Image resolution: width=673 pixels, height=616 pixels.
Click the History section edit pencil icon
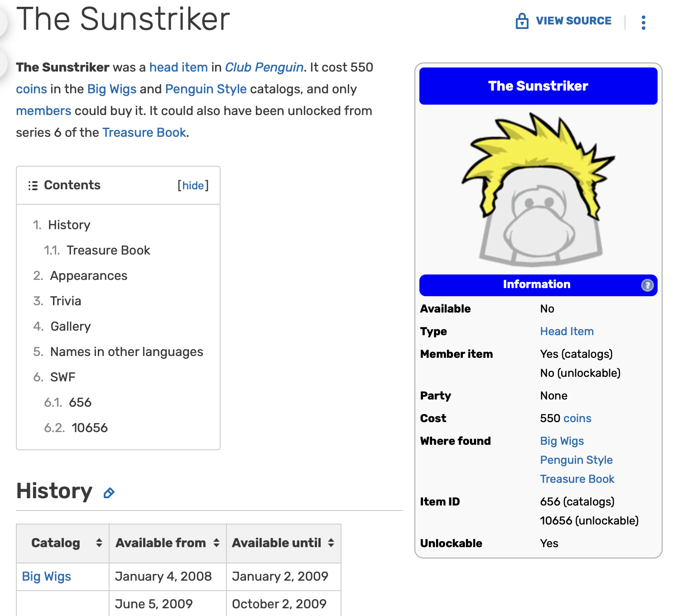[x=109, y=493]
